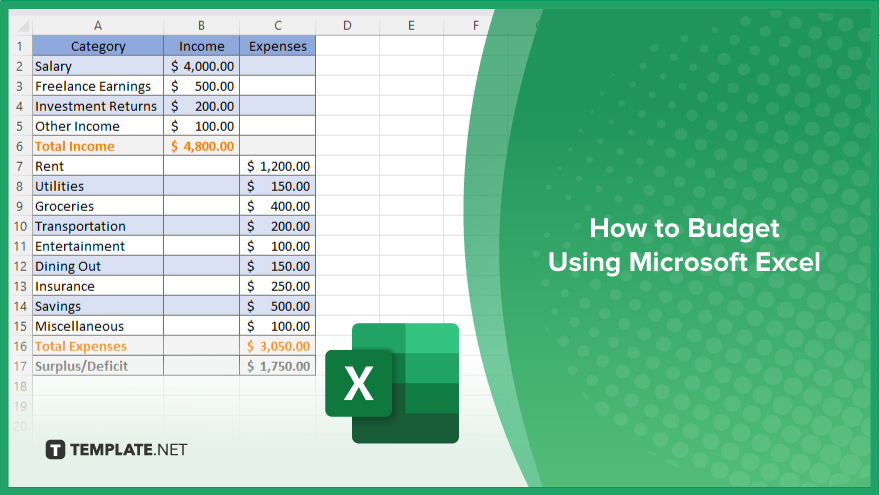This screenshot has width=880, height=495.
Task: Click the TEMPLATE.NET brand text
Action: click(x=129, y=450)
